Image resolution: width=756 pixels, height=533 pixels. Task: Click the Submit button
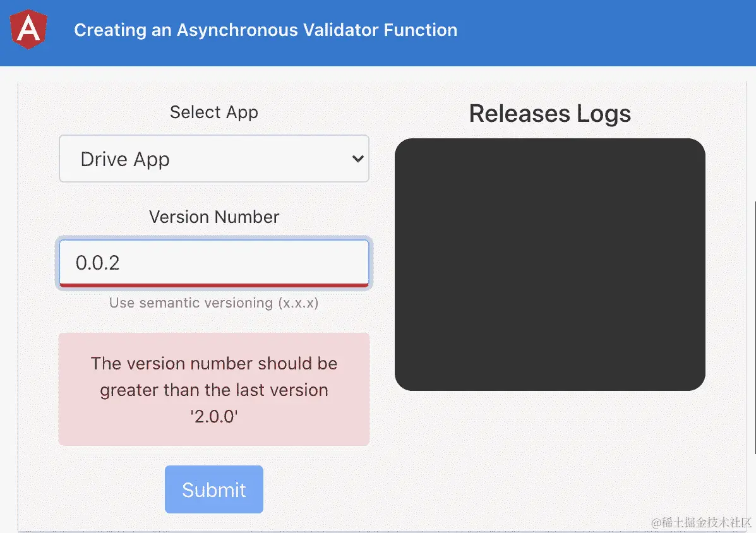[x=214, y=489]
